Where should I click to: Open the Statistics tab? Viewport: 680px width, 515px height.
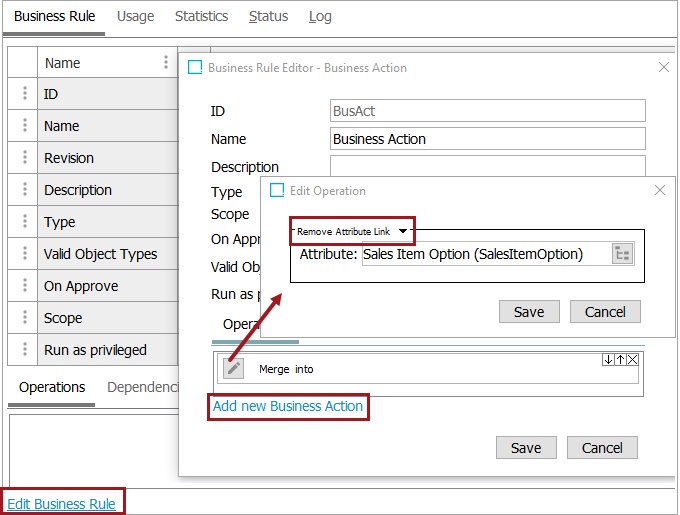201,16
